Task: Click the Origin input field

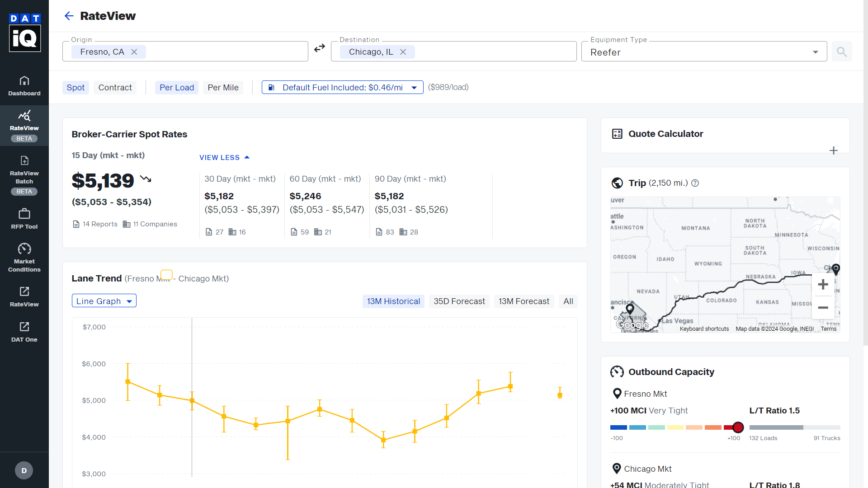Action: pyautogui.click(x=185, y=52)
